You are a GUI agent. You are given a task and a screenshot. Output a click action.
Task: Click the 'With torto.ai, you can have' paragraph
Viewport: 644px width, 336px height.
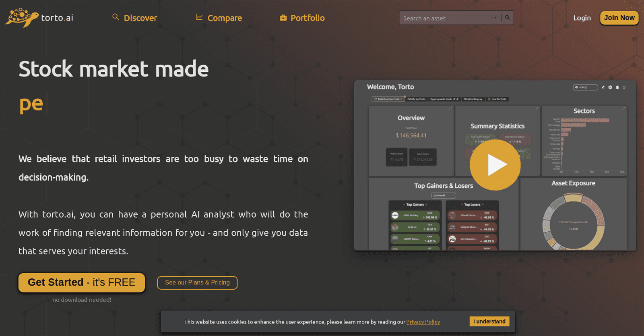click(163, 233)
